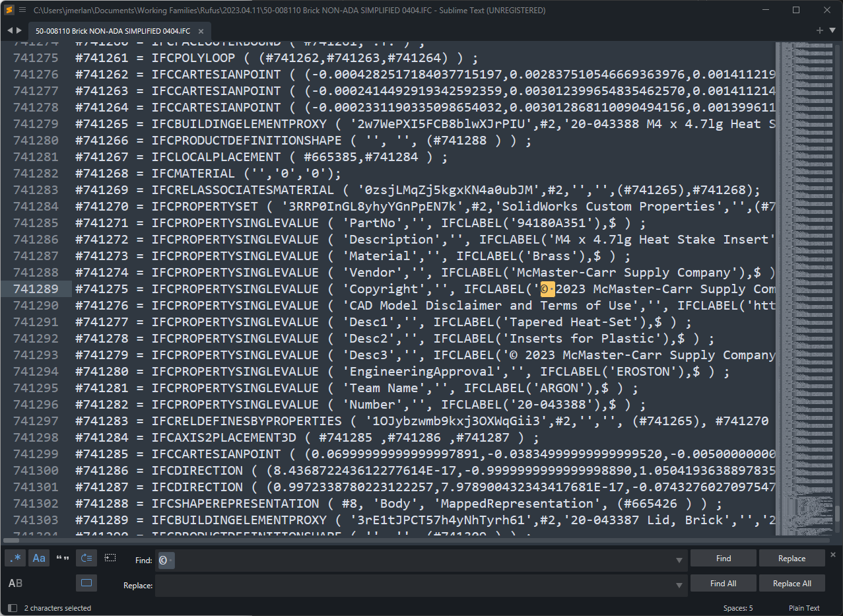Toggle regular expression search mode
This screenshot has width=843, height=616.
(15, 559)
